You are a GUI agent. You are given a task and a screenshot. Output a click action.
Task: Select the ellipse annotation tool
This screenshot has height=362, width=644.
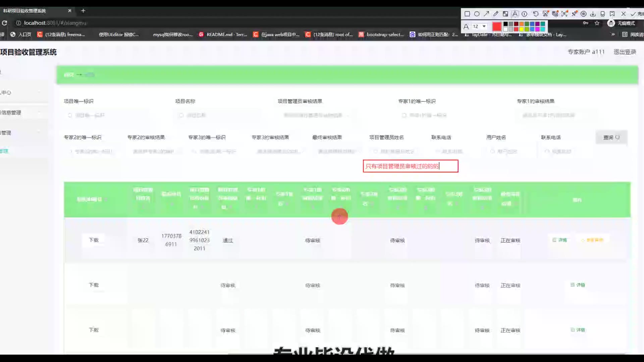tap(477, 14)
